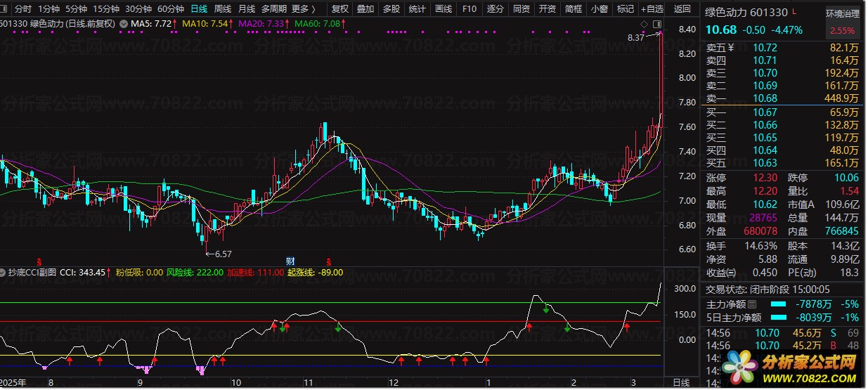Open the main chart indicator settings circle icon
The width and height of the screenshot is (868, 390).
pos(124,24)
